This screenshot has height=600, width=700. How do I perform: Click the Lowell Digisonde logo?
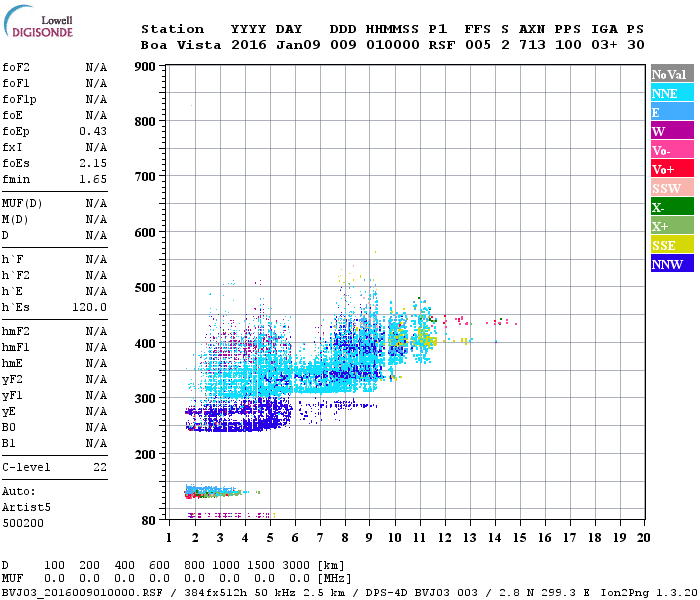point(38,22)
